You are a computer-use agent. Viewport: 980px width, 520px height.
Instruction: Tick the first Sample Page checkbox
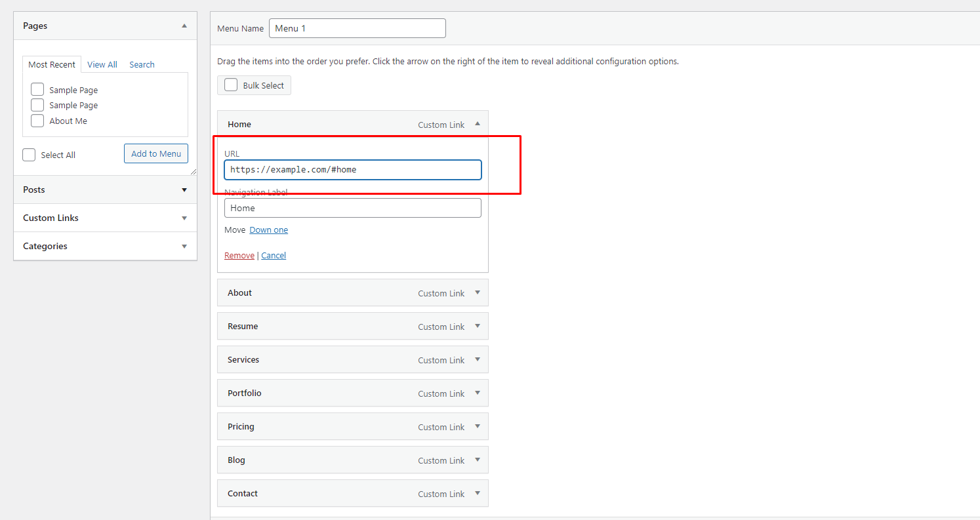[37, 90]
